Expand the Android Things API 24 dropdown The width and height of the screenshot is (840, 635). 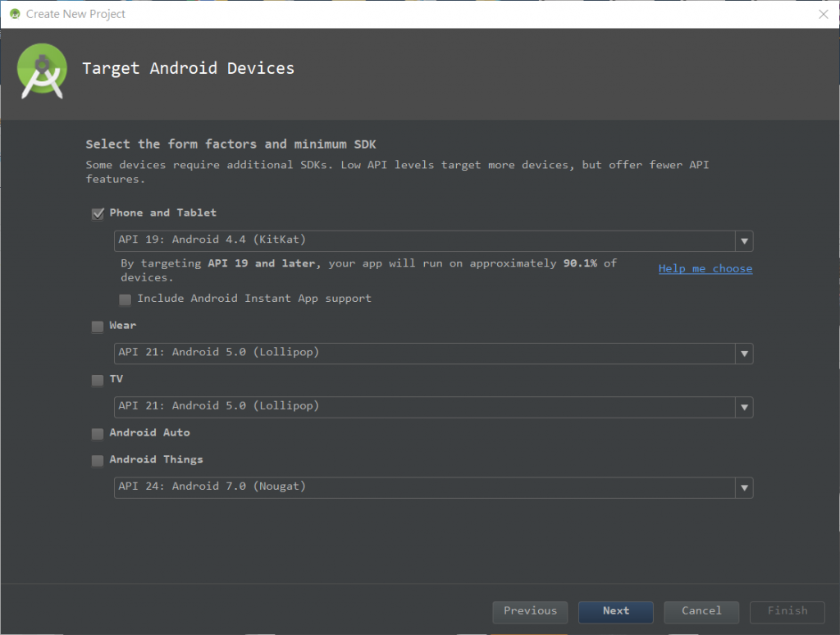tap(433, 487)
